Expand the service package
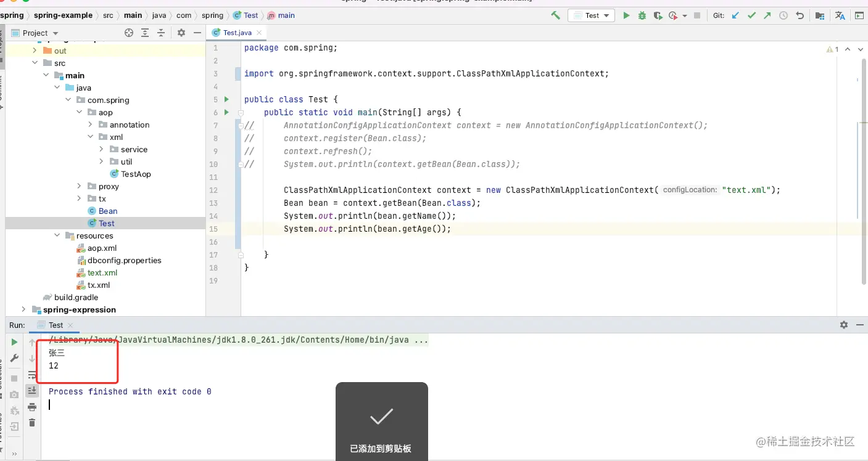The height and width of the screenshot is (461, 868). (x=102, y=149)
